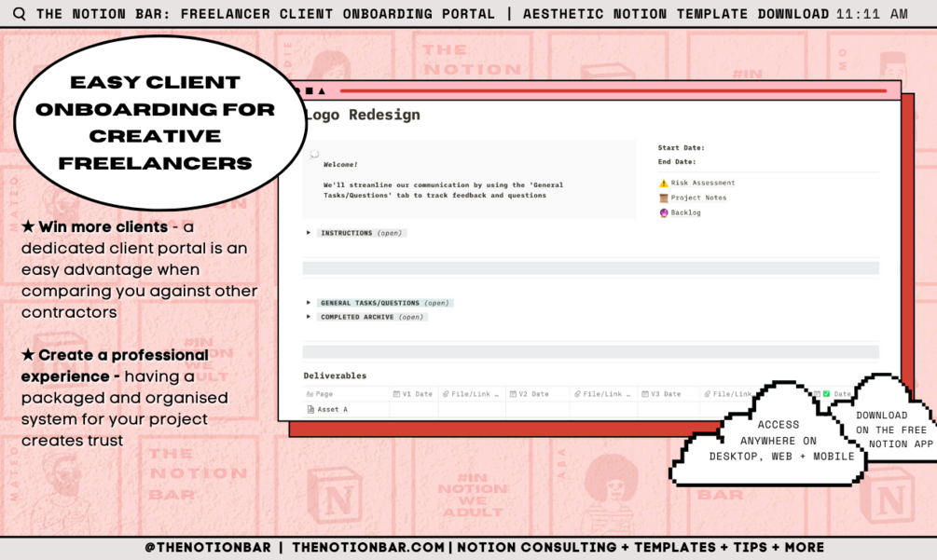Open the Risk Assessment page link
Viewport: 937px width, 560px height.
click(703, 184)
